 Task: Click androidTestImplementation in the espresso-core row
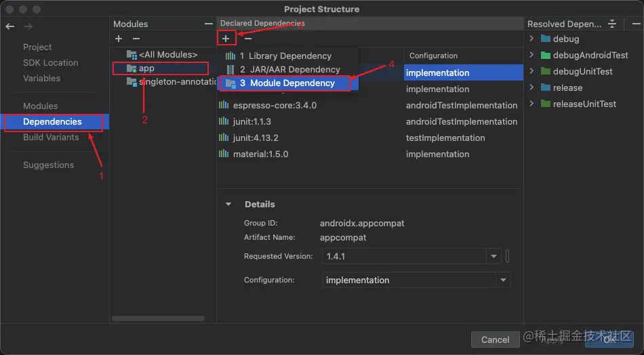pos(462,105)
